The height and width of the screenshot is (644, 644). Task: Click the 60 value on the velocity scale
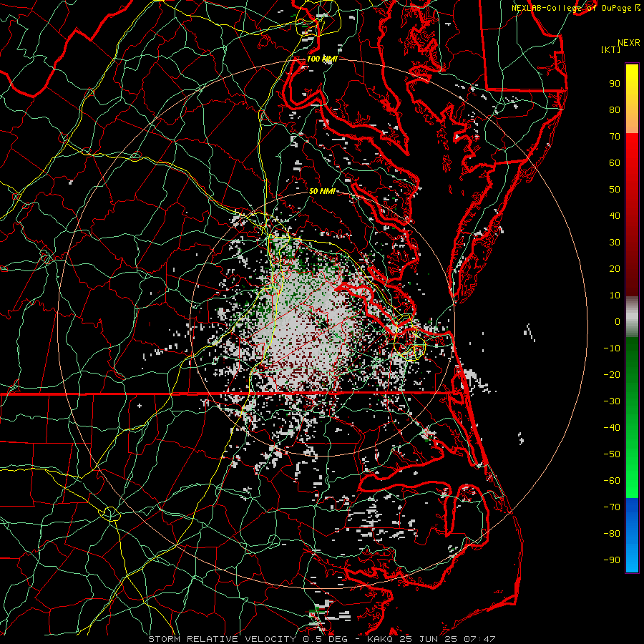(615, 162)
